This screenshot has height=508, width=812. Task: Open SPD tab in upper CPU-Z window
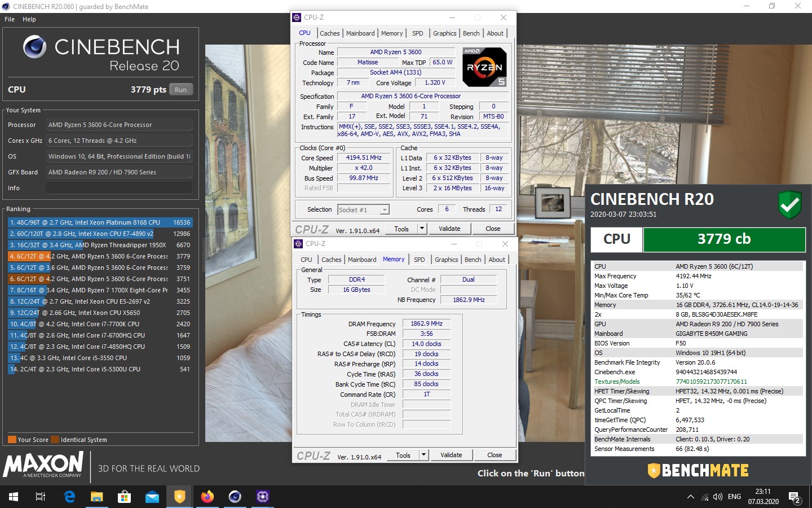[418, 33]
